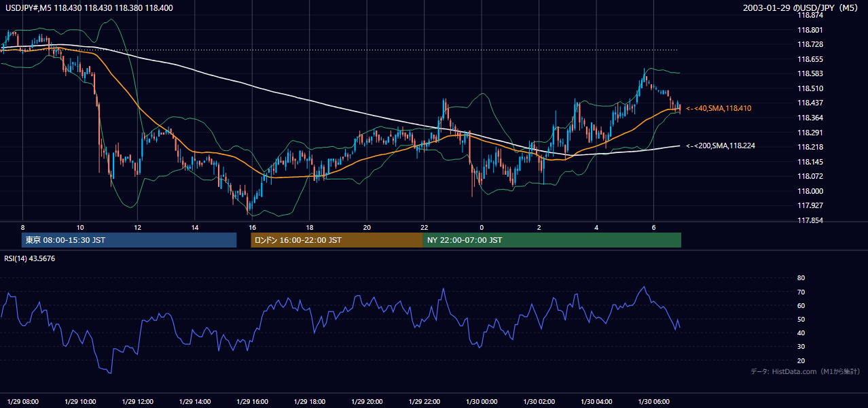Click the 1/29 18:00 date label
The height and width of the screenshot is (408, 868).
coord(310,401)
